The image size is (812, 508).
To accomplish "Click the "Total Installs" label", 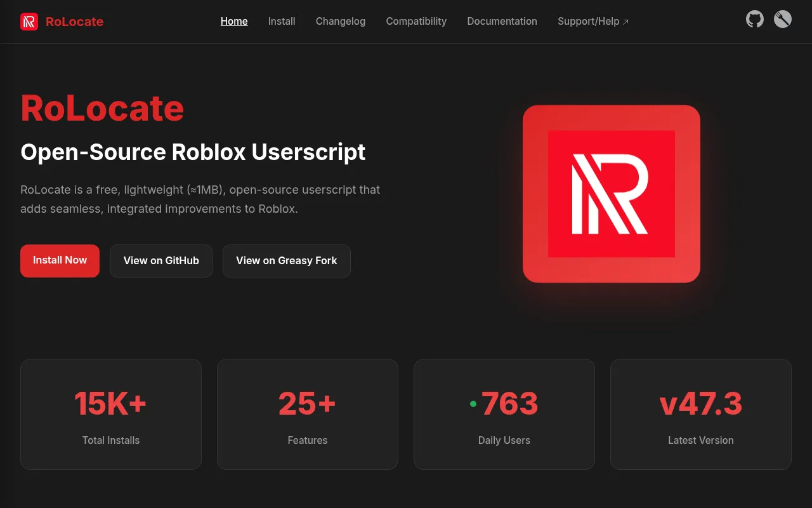I will point(111,440).
